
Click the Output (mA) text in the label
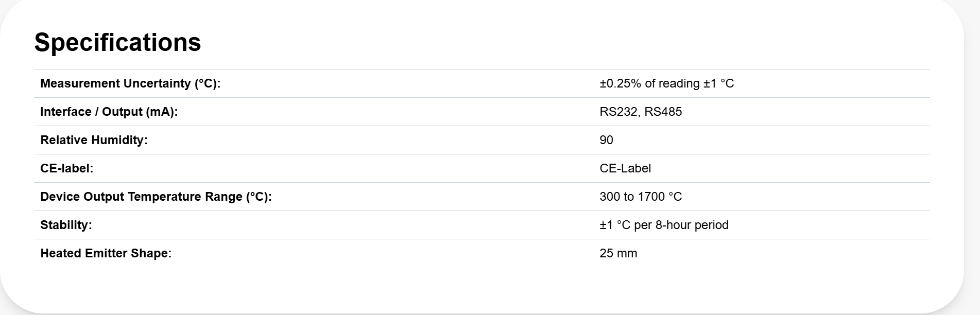click(x=140, y=112)
